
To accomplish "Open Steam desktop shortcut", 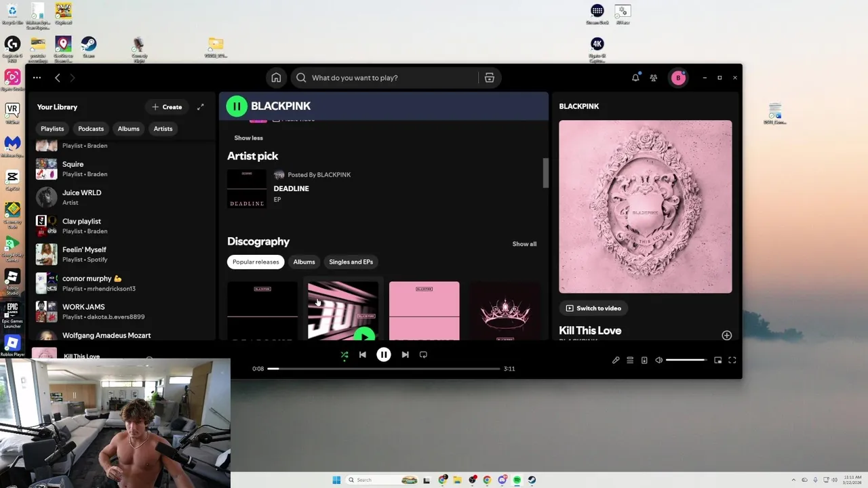I will (x=88, y=47).
